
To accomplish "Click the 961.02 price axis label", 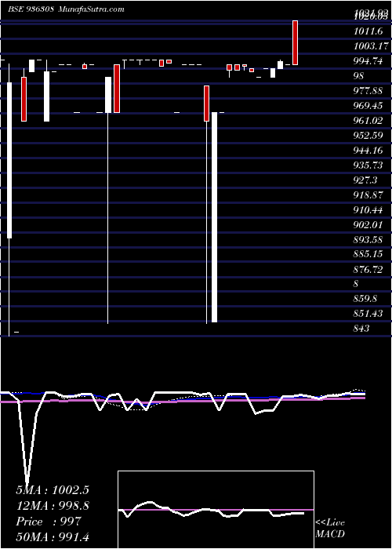I will [368, 121].
